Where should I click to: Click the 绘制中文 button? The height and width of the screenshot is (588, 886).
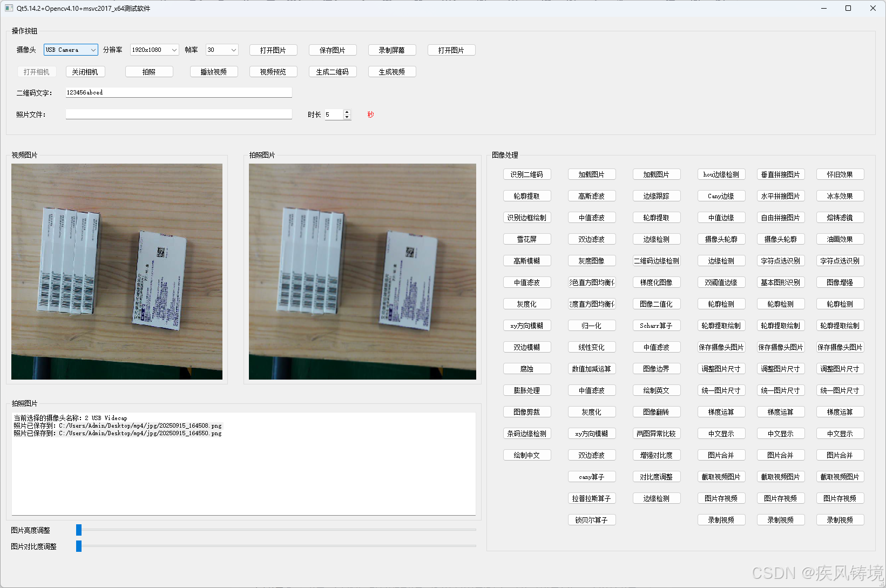click(x=527, y=455)
